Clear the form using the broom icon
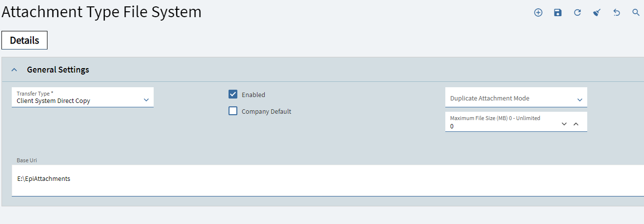The height and width of the screenshot is (224, 644). coord(597,13)
